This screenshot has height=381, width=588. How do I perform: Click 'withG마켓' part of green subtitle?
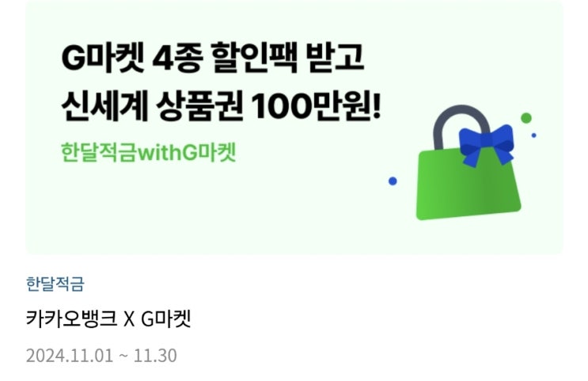point(187,152)
